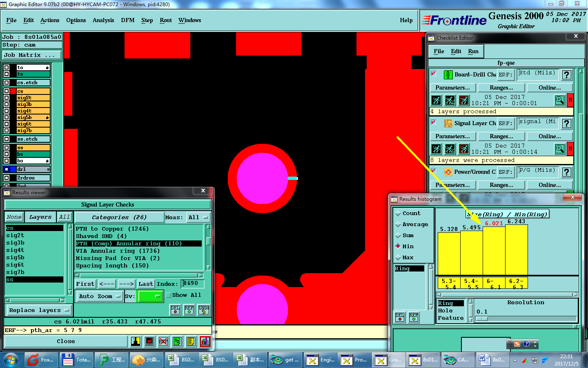588x368 pixels.
Task: Toggle the Board-Drill Check checkbox
Action: pyautogui.click(x=434, y=74)
